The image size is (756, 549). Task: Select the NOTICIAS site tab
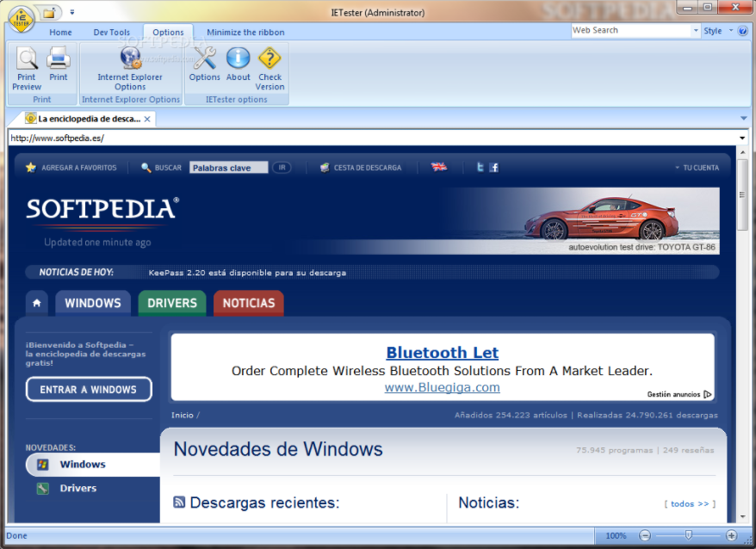point(249,303)
